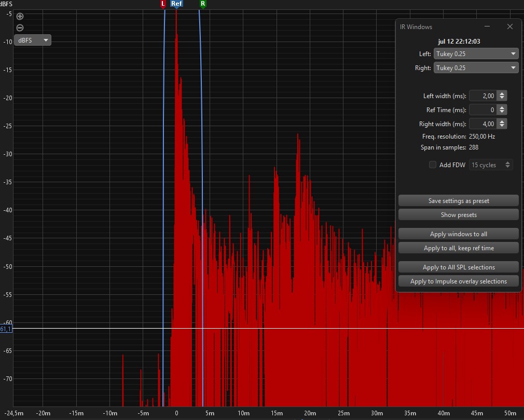Minimize the IR Windows dialog

coord(487,26)
